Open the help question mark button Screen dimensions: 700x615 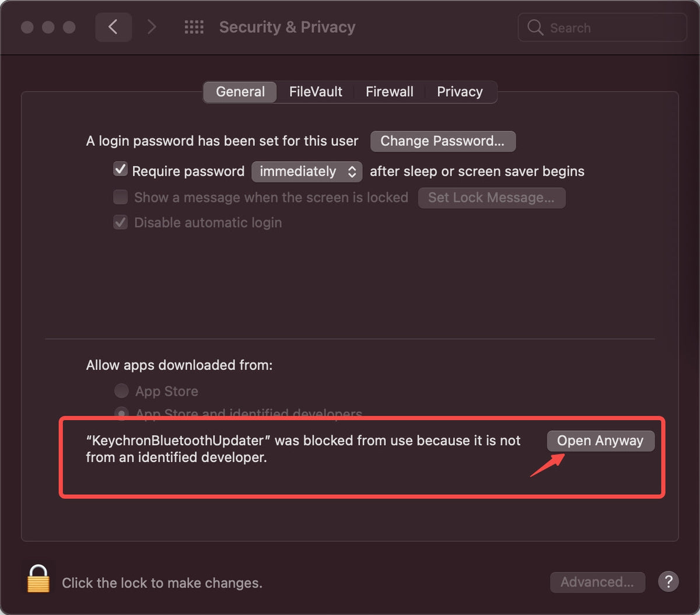pyautogui.click(x=668, y=581)
